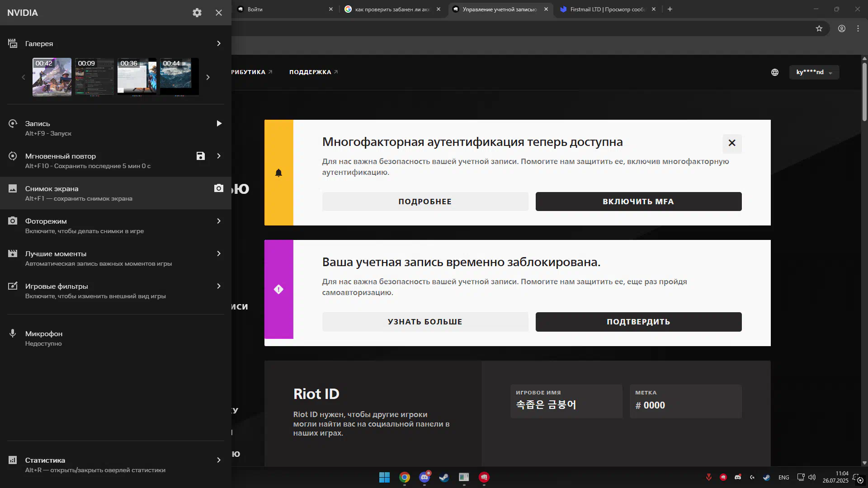This screenshot has width=868, height=488.
Task: Switch to the Firstmail LTD tab
Action: [x=608, y=9]
